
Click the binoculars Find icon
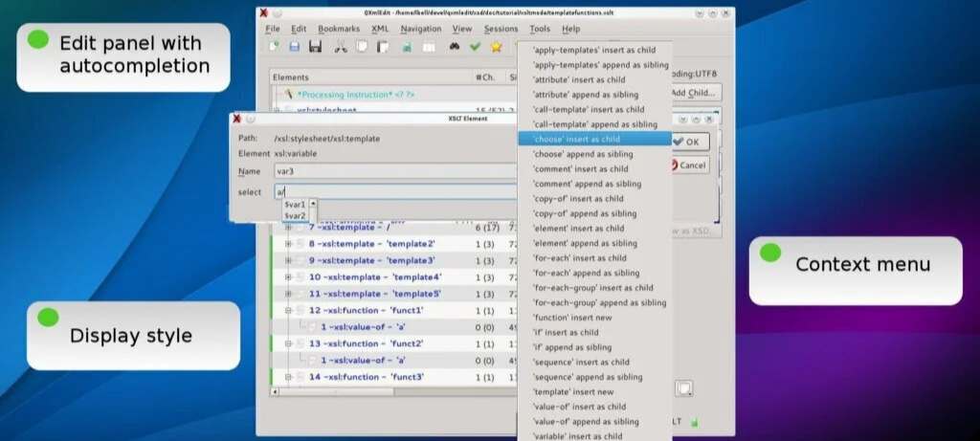[x=455, y=47]
